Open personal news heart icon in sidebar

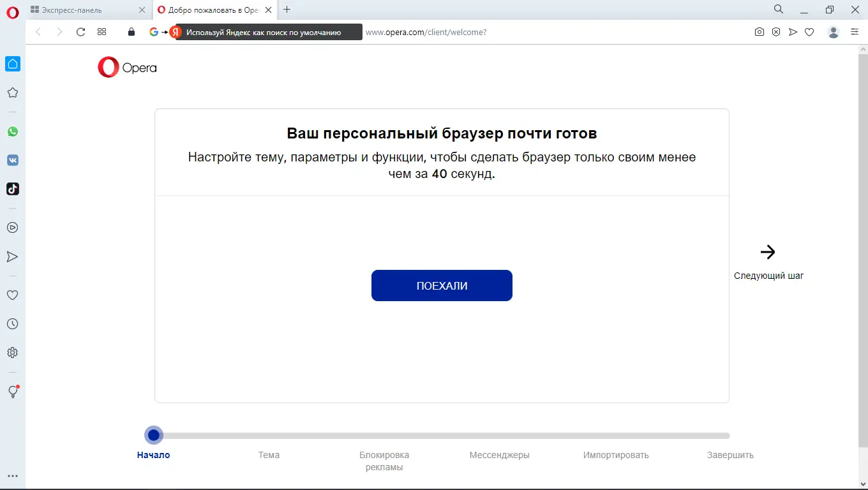point(13,295)
